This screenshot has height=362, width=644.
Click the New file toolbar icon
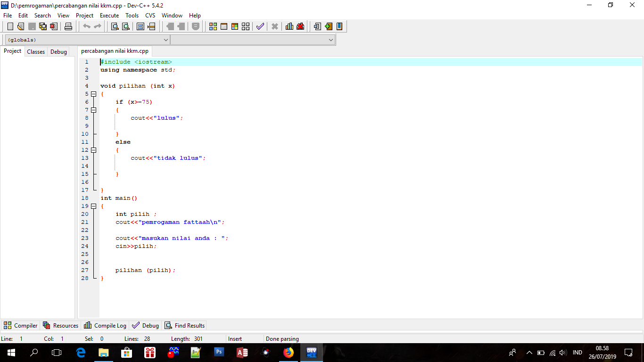[10, 26]
